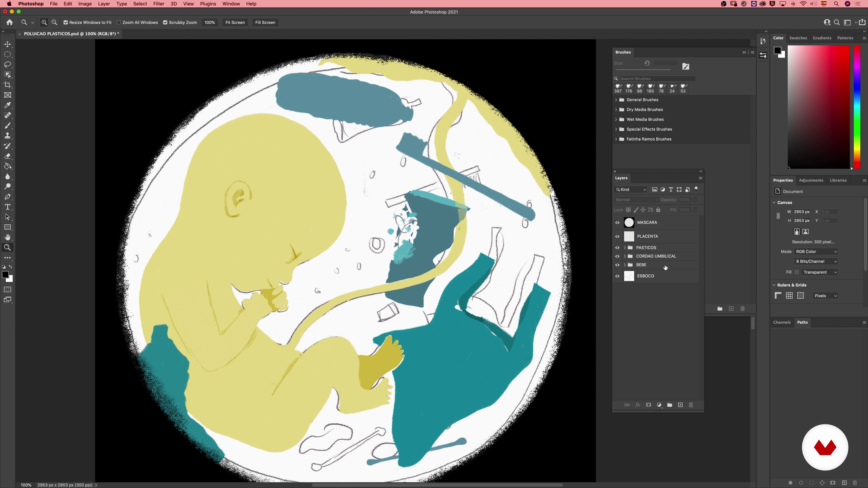
Task: Click foreground color swatch in Color panel
Action: coord(777,51)
